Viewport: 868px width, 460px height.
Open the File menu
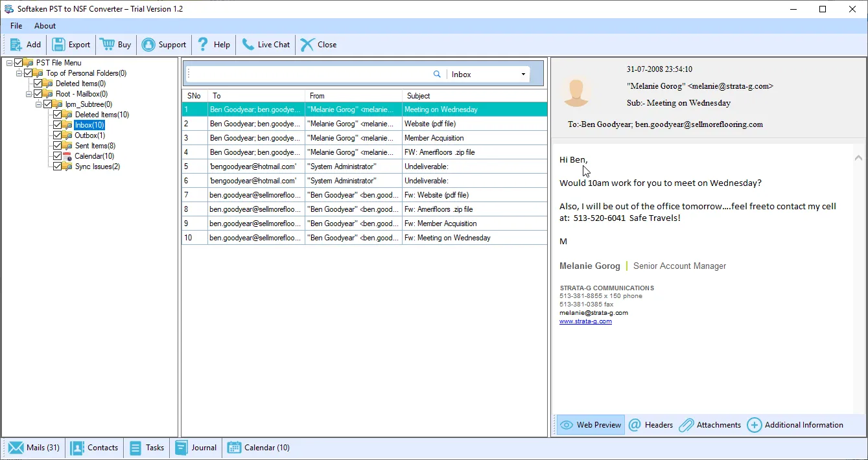click(x=16, y=26)
